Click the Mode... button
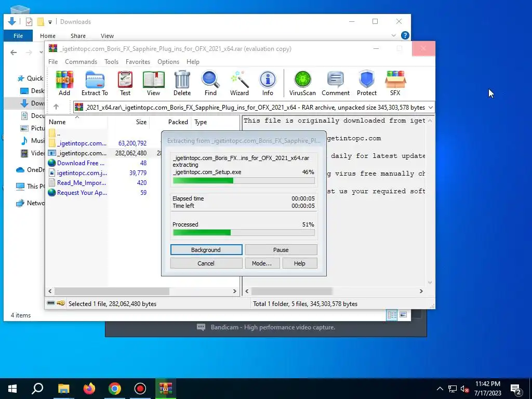Viewport: 532px width, 399px height. (262, 263)
